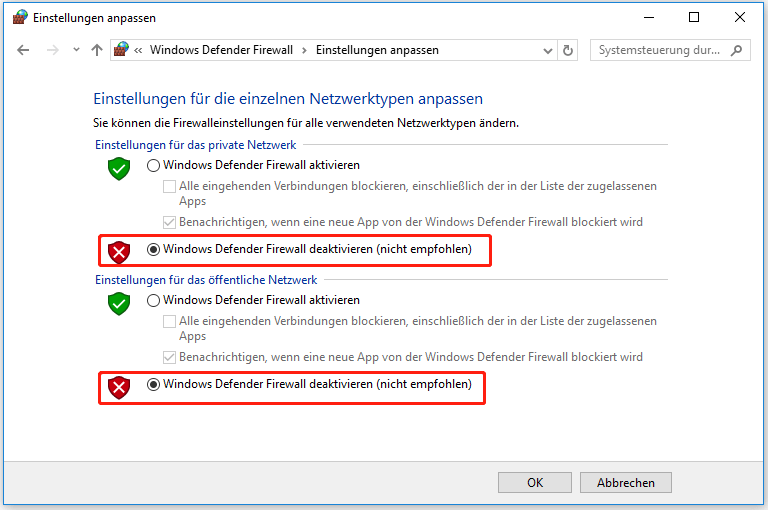
Task: Enable Windows Defender Firewall for public network
Action: pos(153,300)
